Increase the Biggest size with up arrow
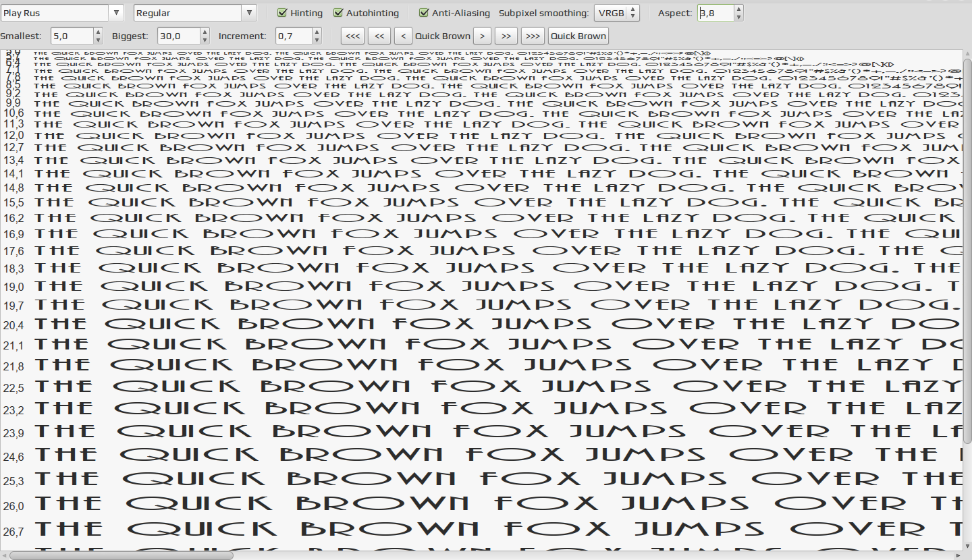This screenshot has height=560, width=972. pos(206,32)
